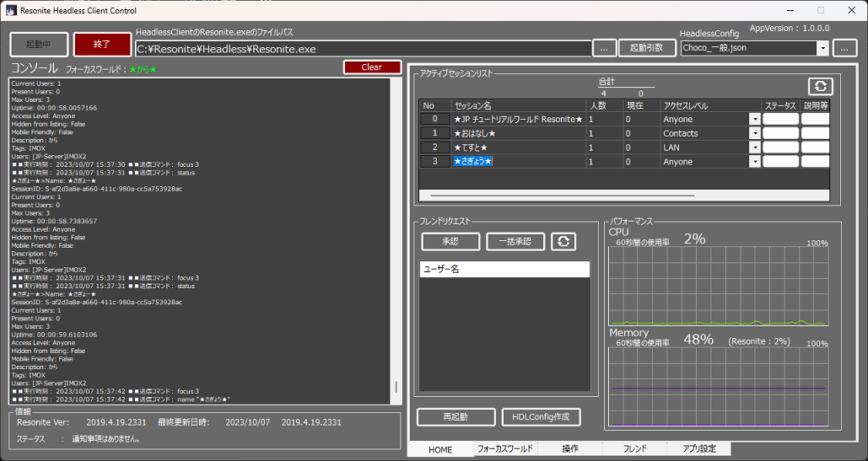Switch to the フォーカスワールド tab
The height and width of the screenshot is (461, 868).
coord(504,449)
